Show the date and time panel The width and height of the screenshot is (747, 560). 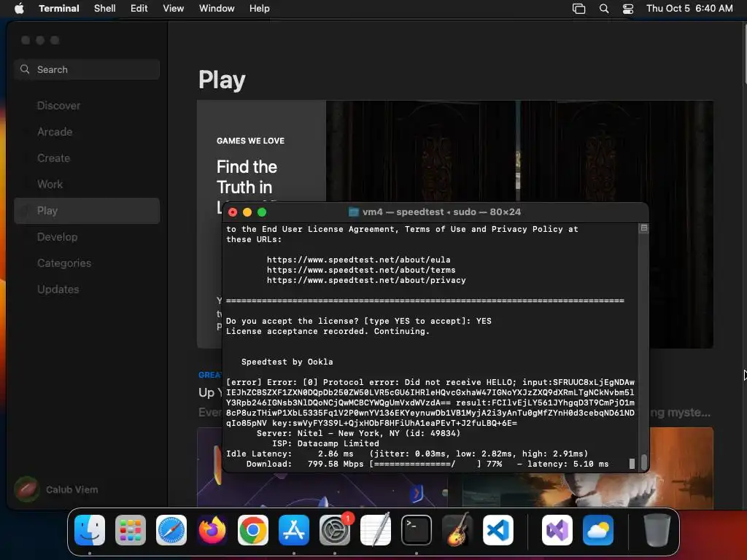[689, 8]
